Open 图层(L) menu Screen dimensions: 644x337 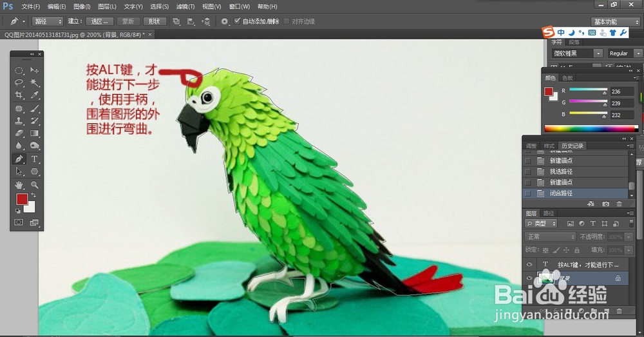click(x=107, y=6)
